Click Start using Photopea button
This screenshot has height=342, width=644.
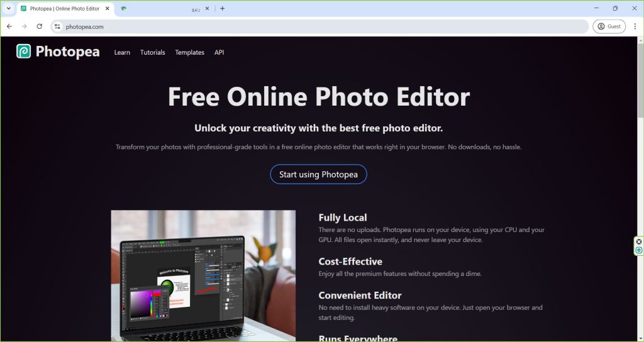318,174
